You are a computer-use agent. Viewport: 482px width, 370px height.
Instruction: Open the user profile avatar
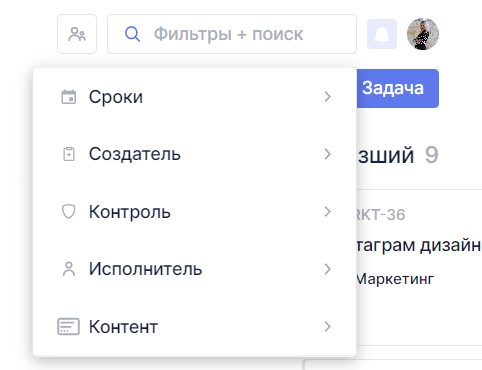pos(423,34)
